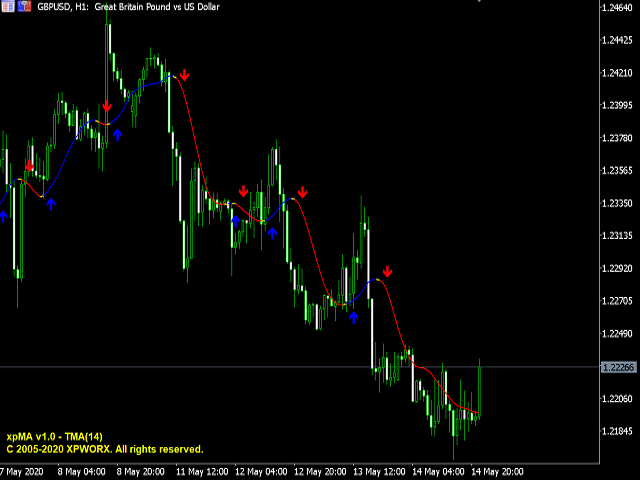The width and height of the screenshot is (640, 480).
Task: Click the 1.24425 price scale value
Action: 617,40
